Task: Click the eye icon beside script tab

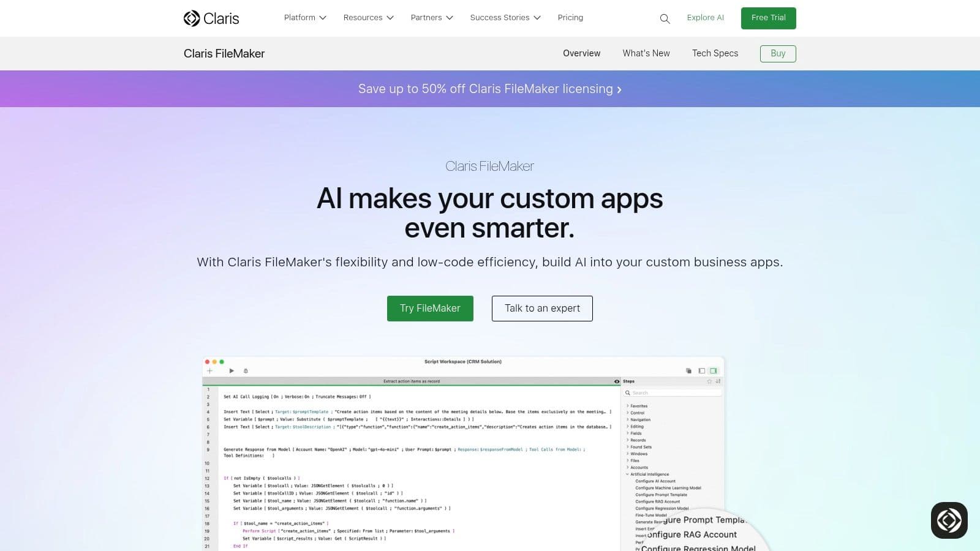Action: tap(617, 381)
